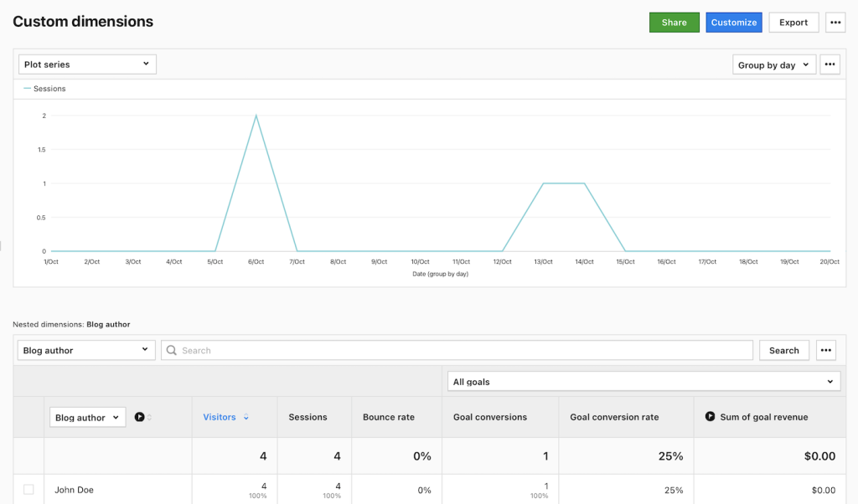Click the magnifier icon in the search field

click(x=172, y=351)
